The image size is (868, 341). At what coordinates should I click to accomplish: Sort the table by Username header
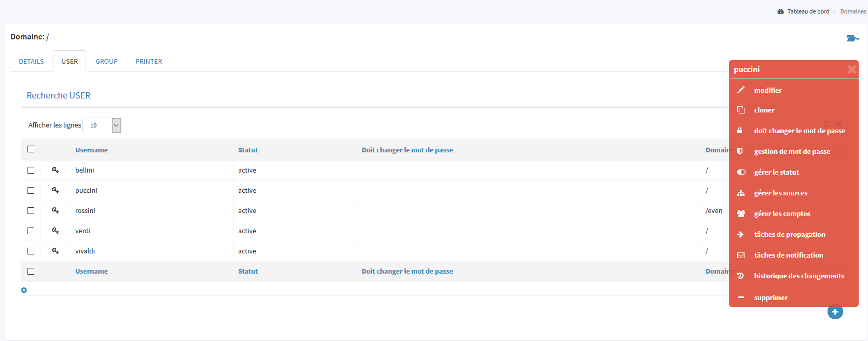(x=91, y=150)
